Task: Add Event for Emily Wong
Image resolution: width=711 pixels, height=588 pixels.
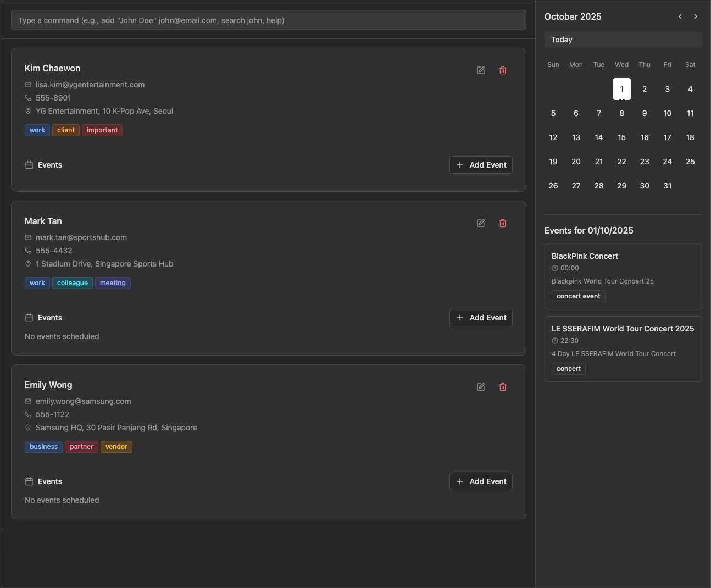Action: pyautogui.click(x=481, y=481)
